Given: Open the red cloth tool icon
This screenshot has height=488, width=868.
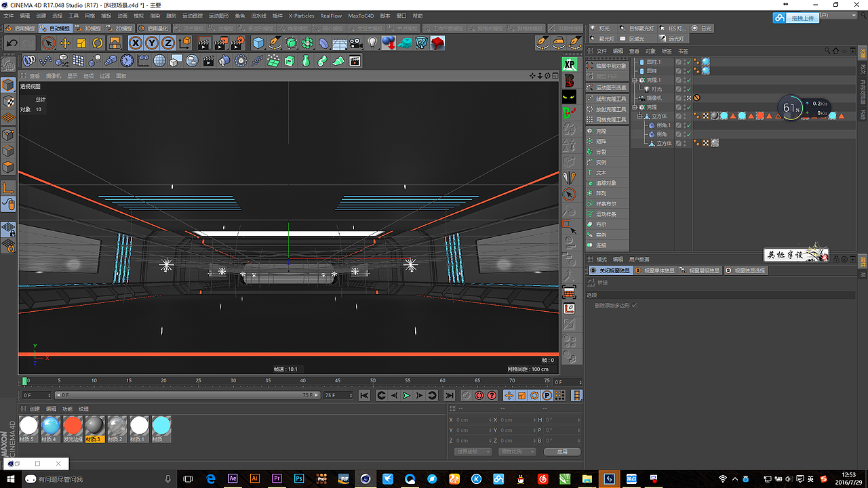Looking at the screenshot, I should (438, 43).
